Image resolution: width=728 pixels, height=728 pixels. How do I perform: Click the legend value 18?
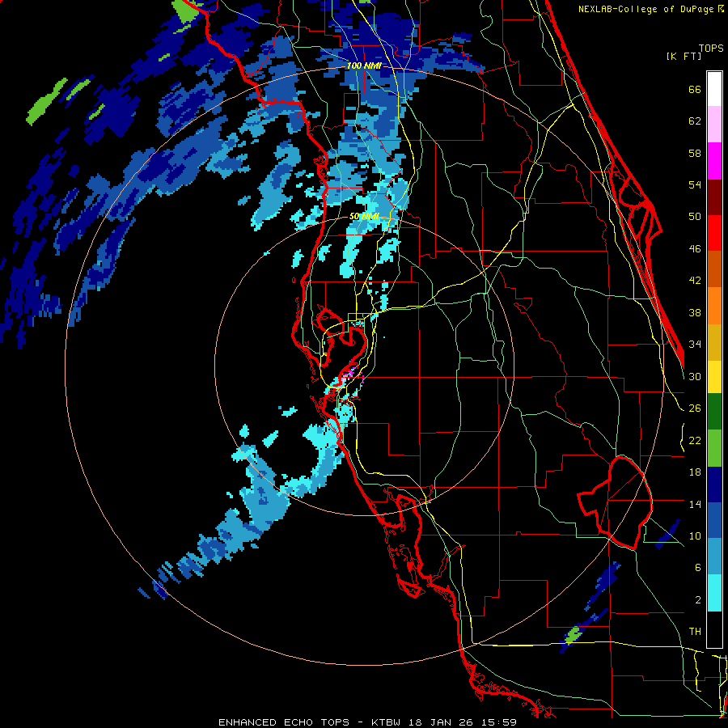click(x=695, y=472)
